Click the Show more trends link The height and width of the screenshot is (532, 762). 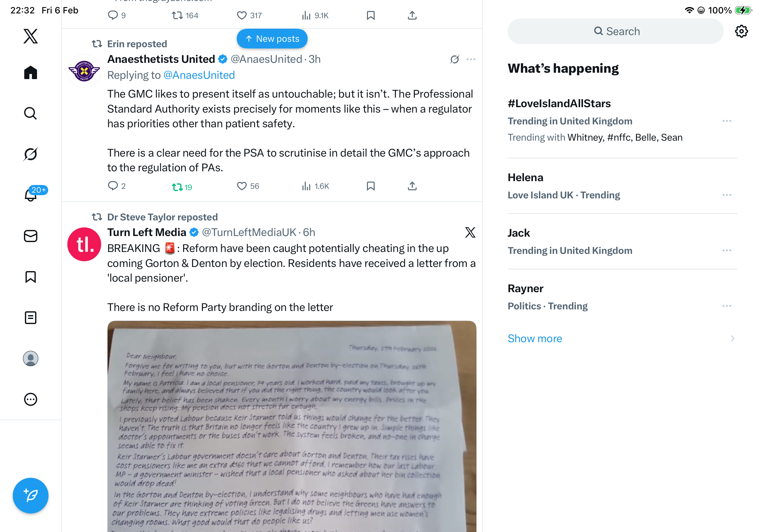click(535, 338)
